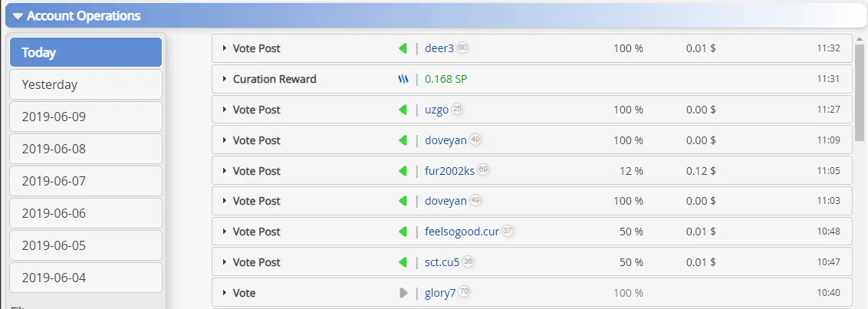Click the reputation badge 60 next to deer3
Viewport: 868px width, 309px height.
462,48
